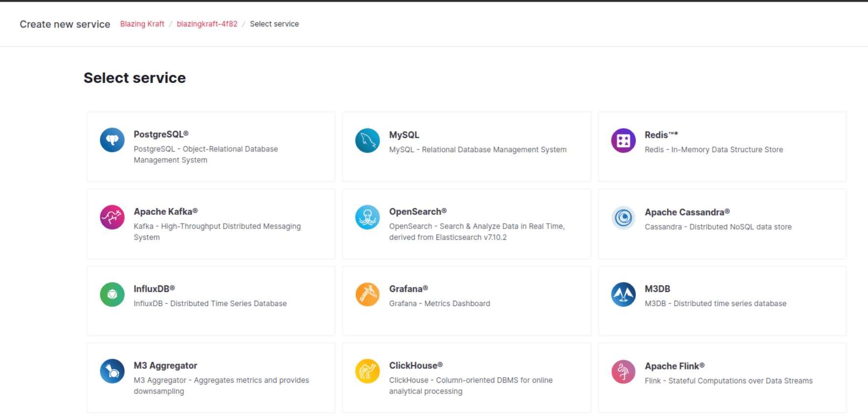Click 'Flink - Stateful Computations over Data Streams' text
Screen dimensions: 868x418
pos(729,381)
